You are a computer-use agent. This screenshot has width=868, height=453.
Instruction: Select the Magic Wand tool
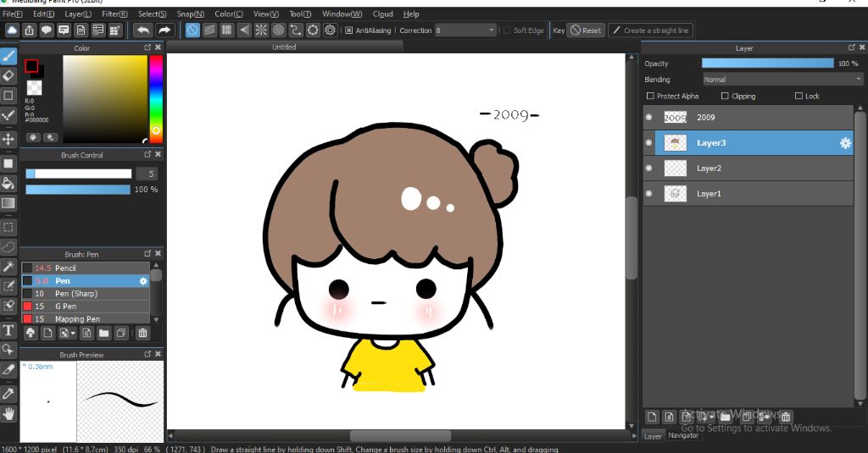click(8, 268)
